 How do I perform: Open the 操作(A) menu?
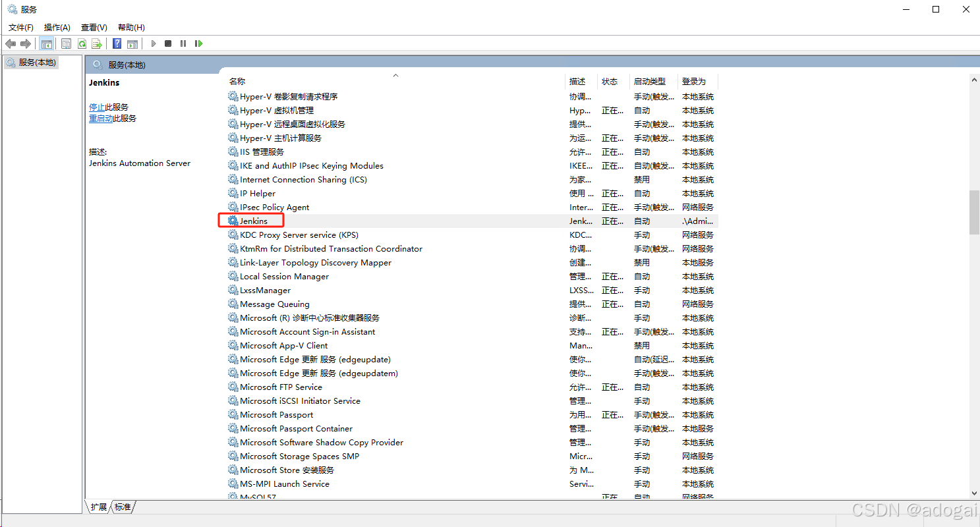click(57, 28)
